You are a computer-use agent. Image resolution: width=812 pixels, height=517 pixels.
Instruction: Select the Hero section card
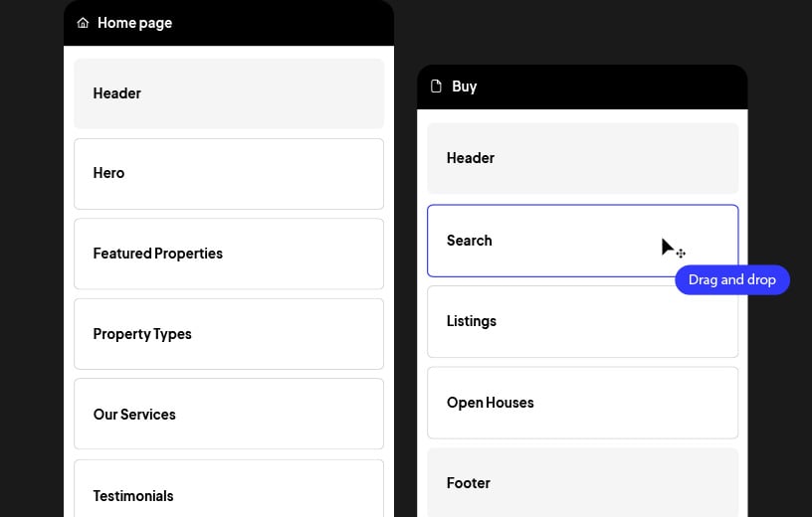pyautogui.click(x=229, y=174)
